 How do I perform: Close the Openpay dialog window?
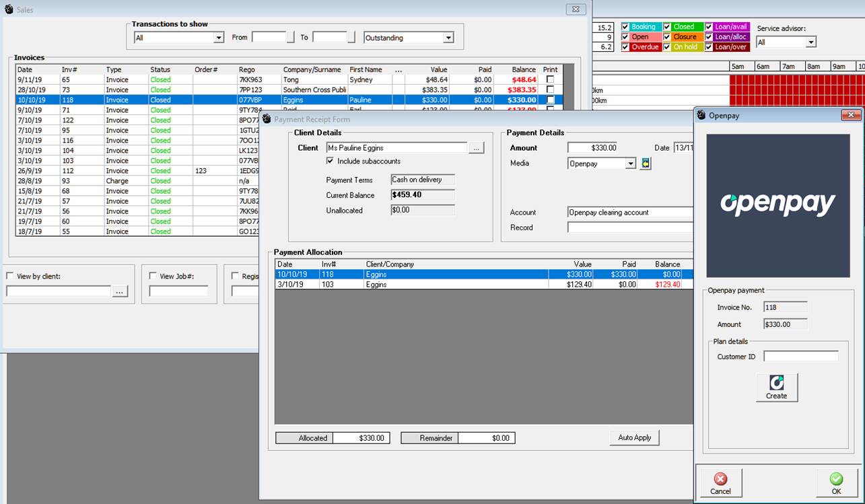[852, 115]
